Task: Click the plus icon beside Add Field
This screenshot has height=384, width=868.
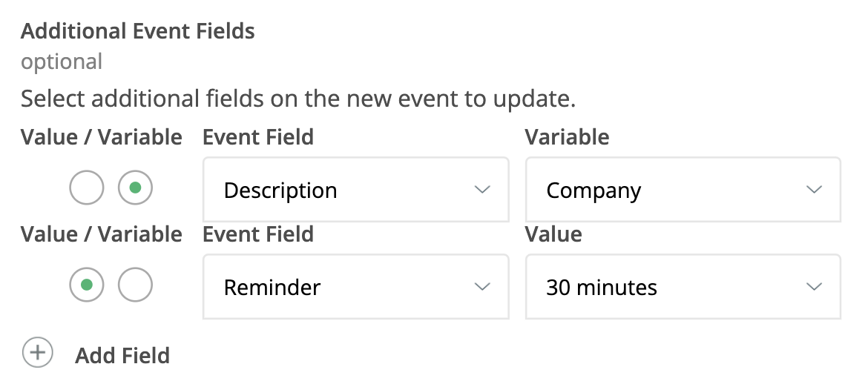Action: (38, 353)
